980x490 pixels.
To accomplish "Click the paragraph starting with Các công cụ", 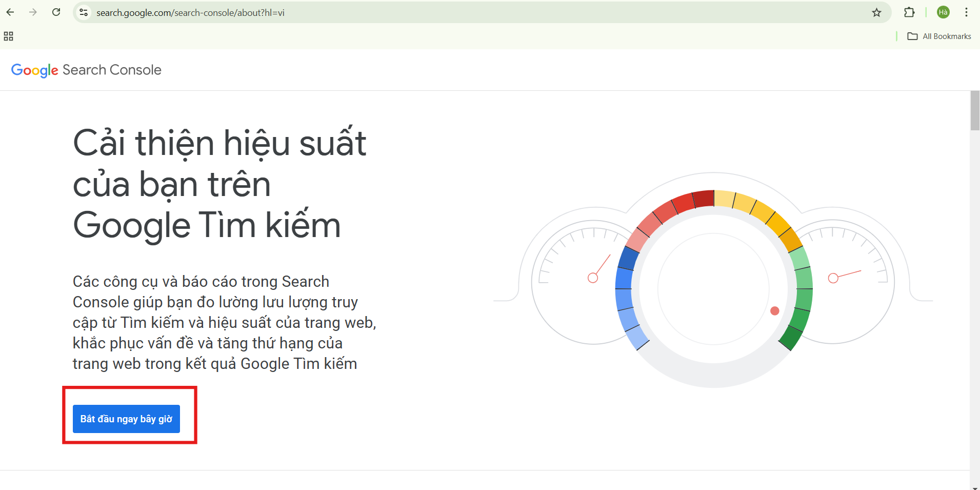I will (225, 322).
